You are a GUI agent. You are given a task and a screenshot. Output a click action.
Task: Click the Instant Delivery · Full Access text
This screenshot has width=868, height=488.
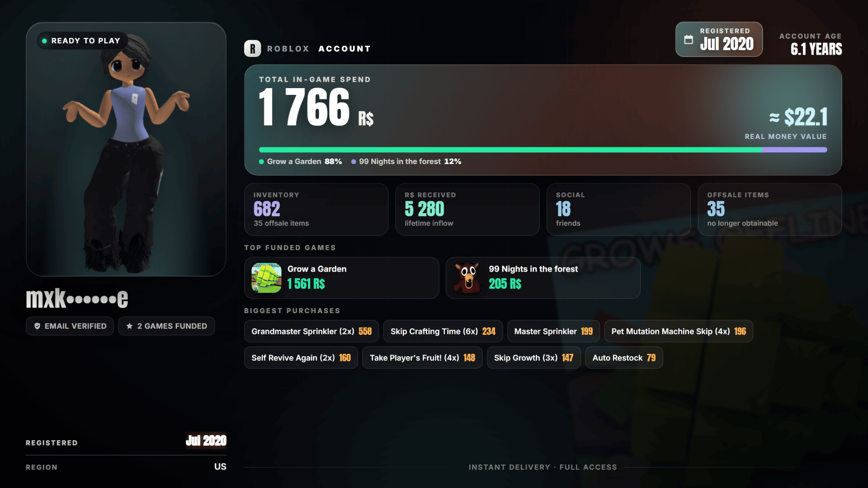point(542,467)
